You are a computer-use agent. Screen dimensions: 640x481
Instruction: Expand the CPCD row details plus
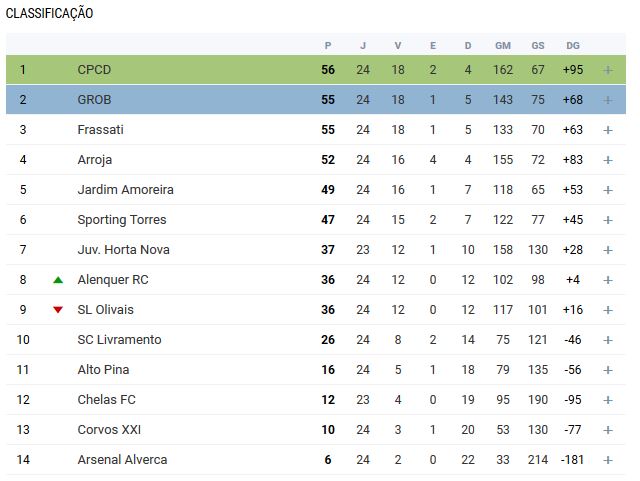click(x=608, y=70)
